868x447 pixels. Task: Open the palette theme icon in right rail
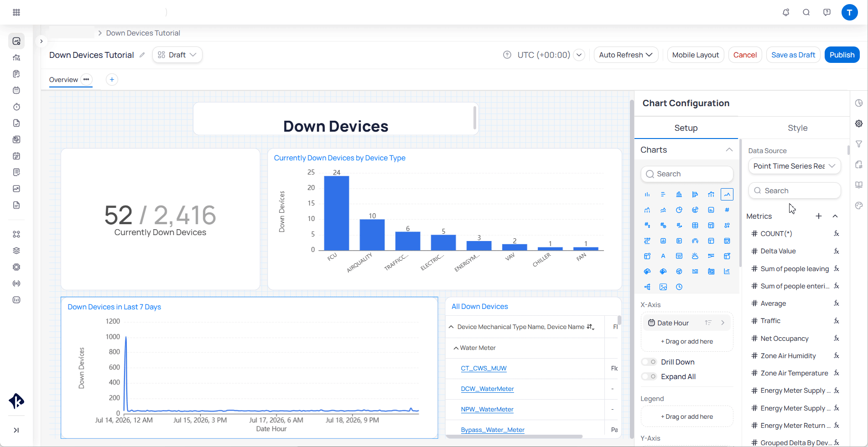[x=858, y=206]
